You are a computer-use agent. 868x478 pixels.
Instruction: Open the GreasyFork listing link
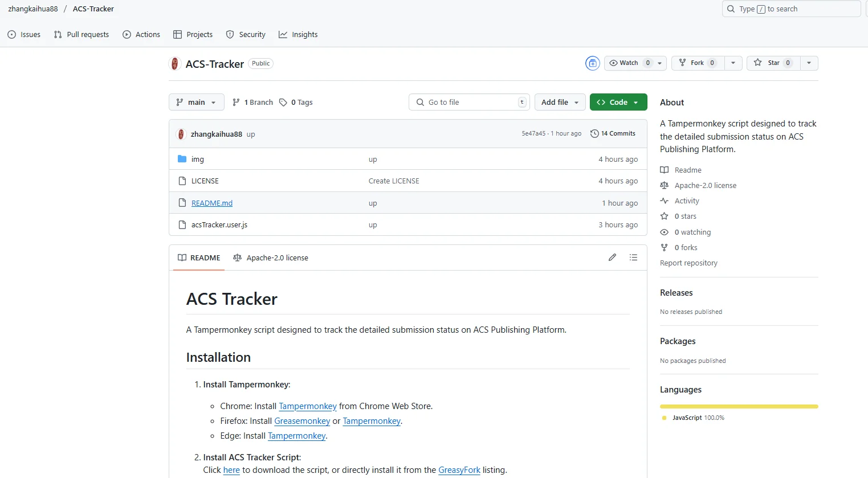459,470
